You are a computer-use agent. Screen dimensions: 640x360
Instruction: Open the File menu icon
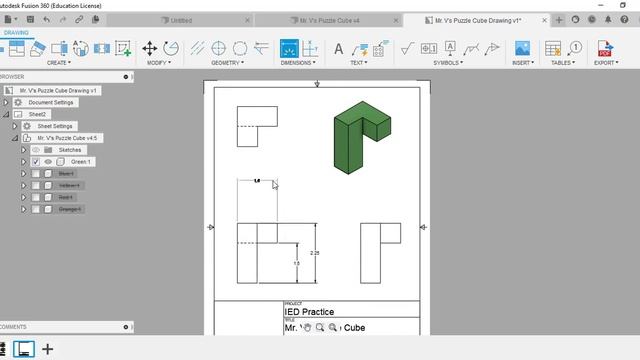[x=9, y=19]
